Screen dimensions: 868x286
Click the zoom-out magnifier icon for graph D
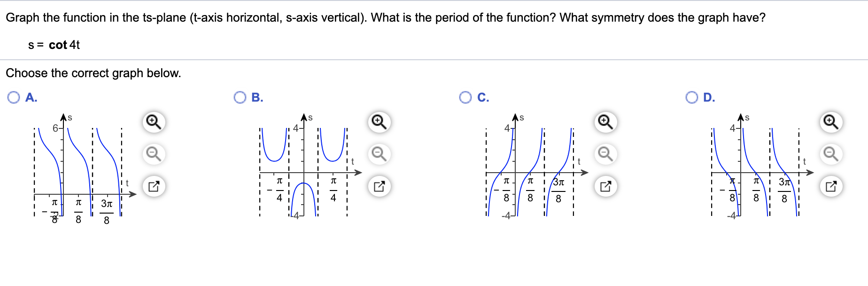[x=831, y=153]
